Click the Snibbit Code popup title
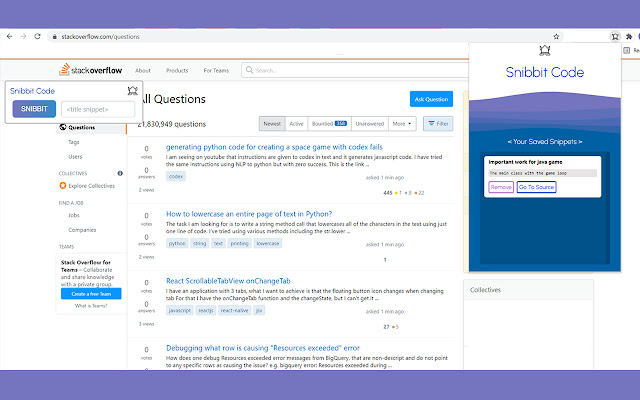Viewport: 640px width, 400px height. tap(544, 72)
